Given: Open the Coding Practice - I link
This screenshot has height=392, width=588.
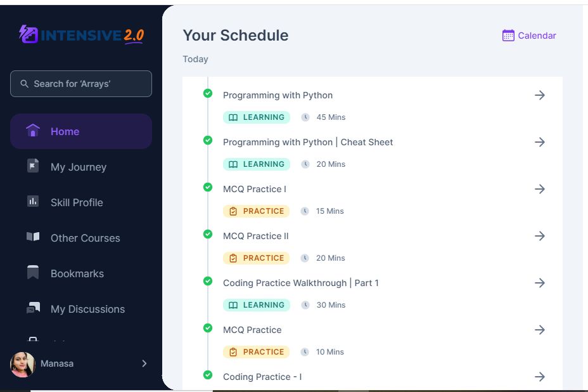Looking at the screenshot, I should (262, 377).
